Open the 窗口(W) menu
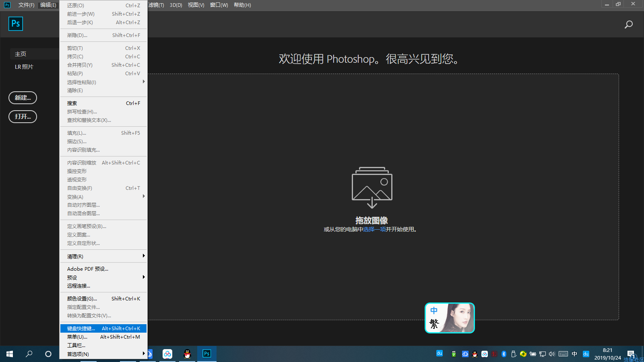Viewport: 644px width, 362px height. (x=219, y=5)
